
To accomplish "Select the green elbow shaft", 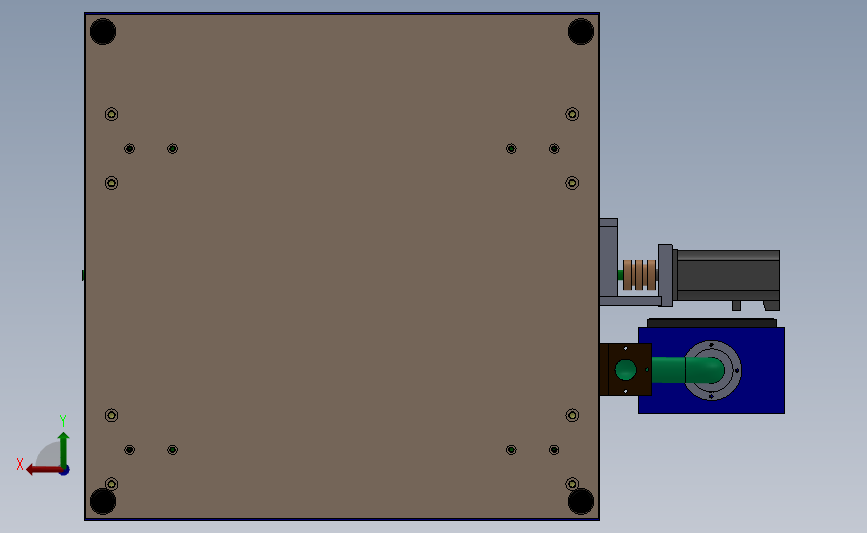I will pyautogui.click(x=688, y=370).
